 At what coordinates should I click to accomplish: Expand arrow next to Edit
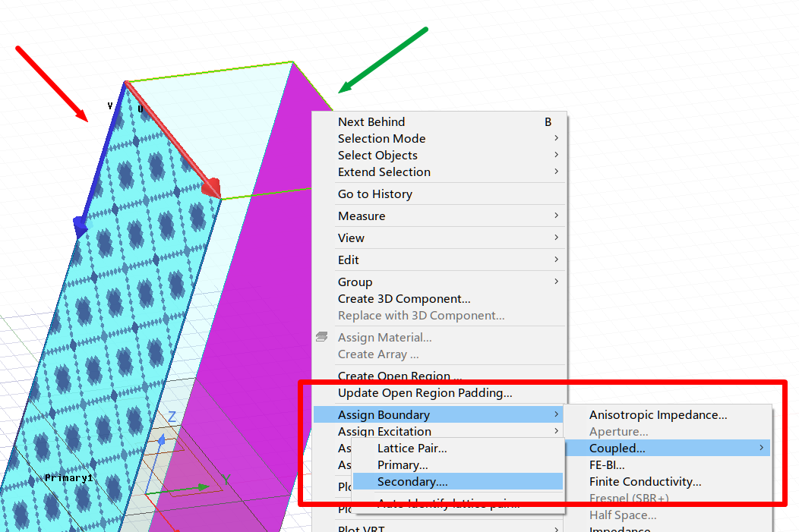557,259
